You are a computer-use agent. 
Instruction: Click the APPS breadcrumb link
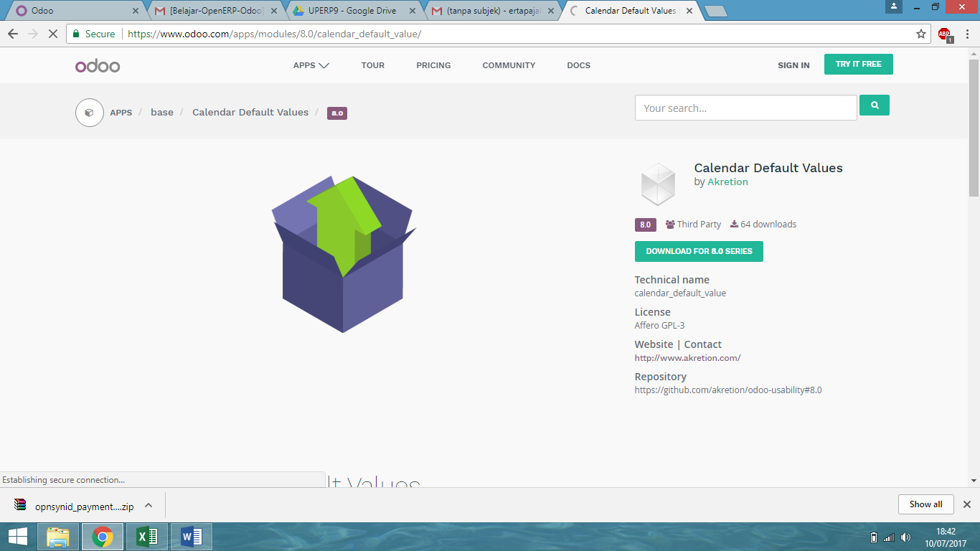click(121, 113)
